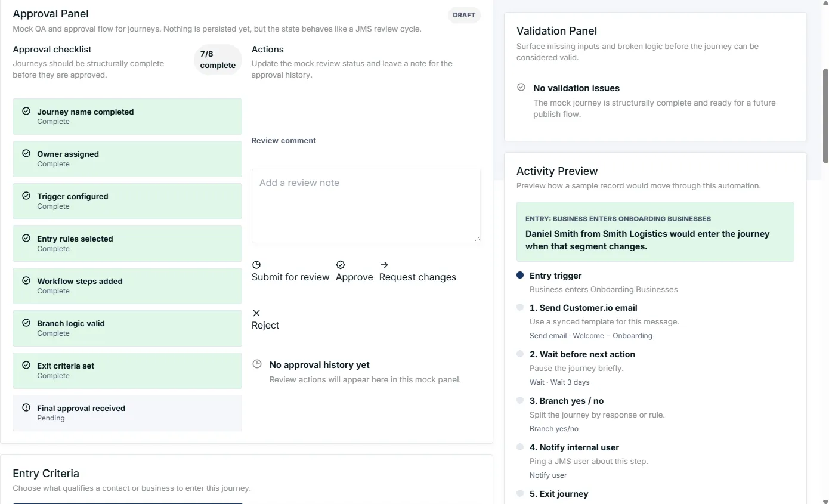
Task: Select the Entry trigger timeline dot
Action: (x=520, y=275)
